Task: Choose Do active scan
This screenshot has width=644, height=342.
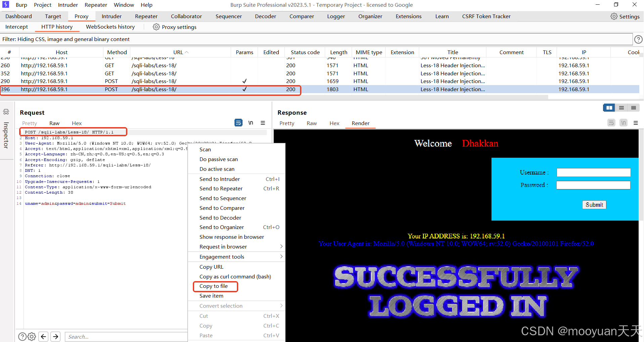Action: pyautogui.click(x=217, y=169)
